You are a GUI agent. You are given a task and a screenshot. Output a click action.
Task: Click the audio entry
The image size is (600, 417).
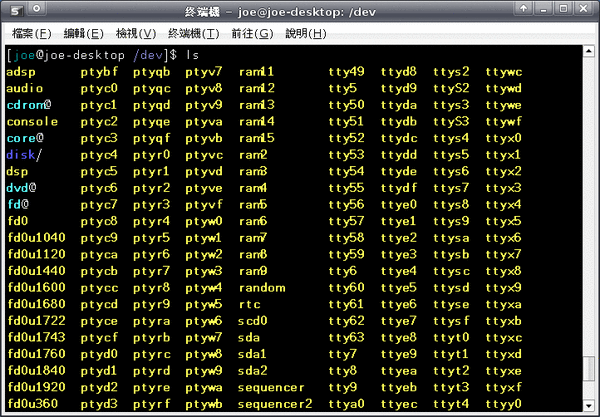25,88
